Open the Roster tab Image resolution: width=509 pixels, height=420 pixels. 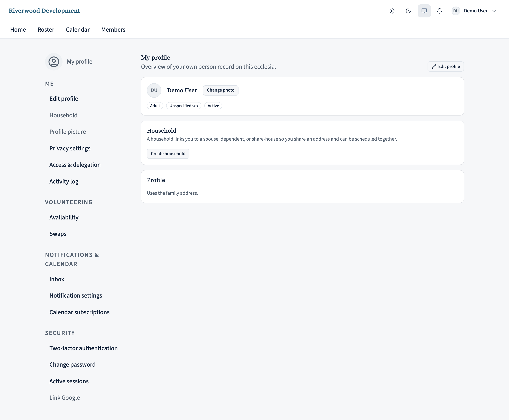(x=46, y=29)
